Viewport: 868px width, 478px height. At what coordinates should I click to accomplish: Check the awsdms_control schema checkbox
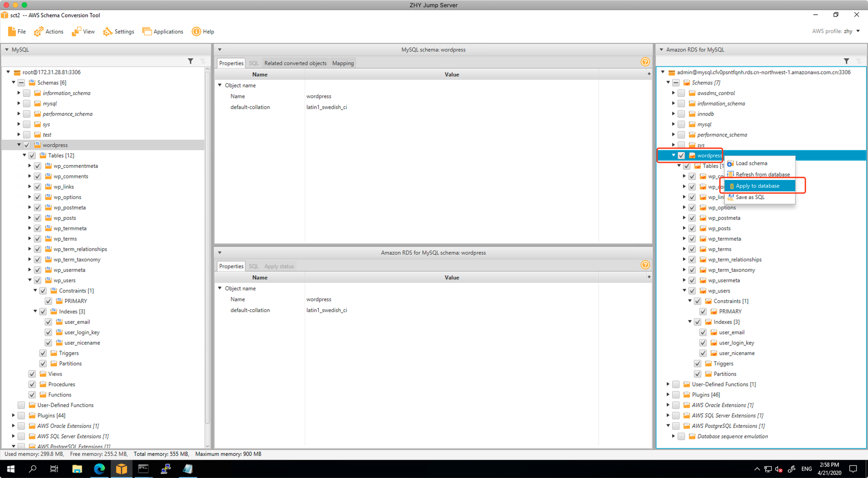tap(681, 93)
